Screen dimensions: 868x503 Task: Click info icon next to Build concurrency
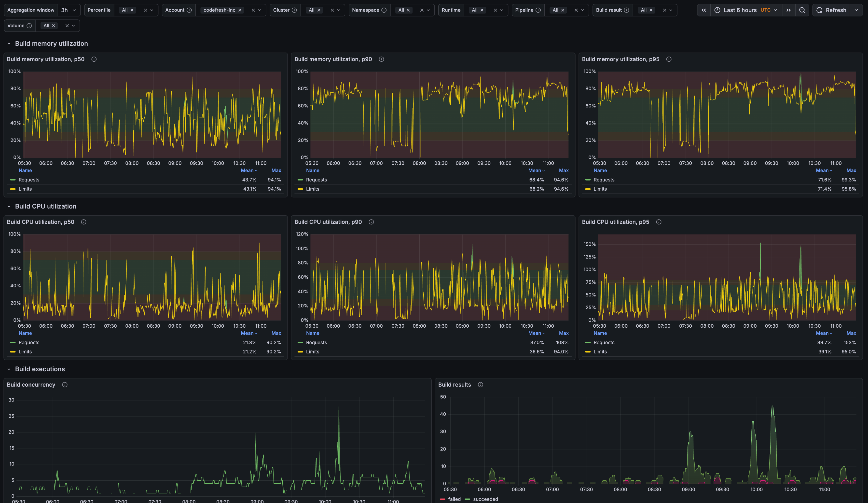coord(65,384)
